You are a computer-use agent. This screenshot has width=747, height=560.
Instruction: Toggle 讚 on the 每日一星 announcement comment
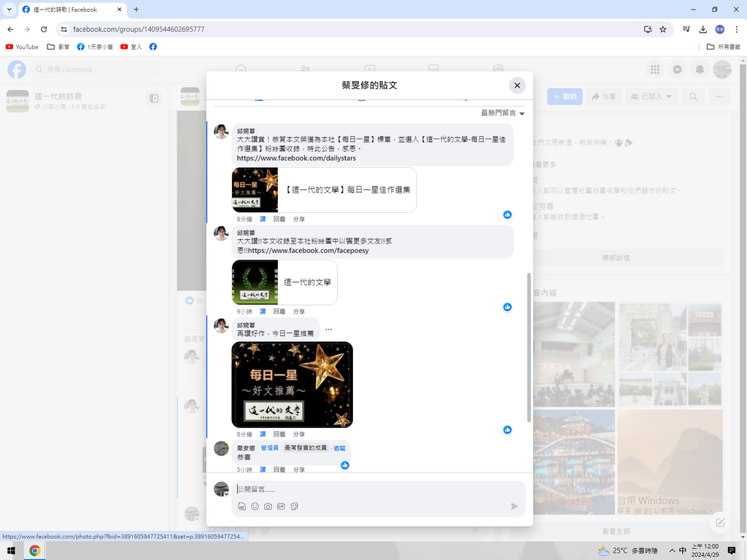pos(263,219)
